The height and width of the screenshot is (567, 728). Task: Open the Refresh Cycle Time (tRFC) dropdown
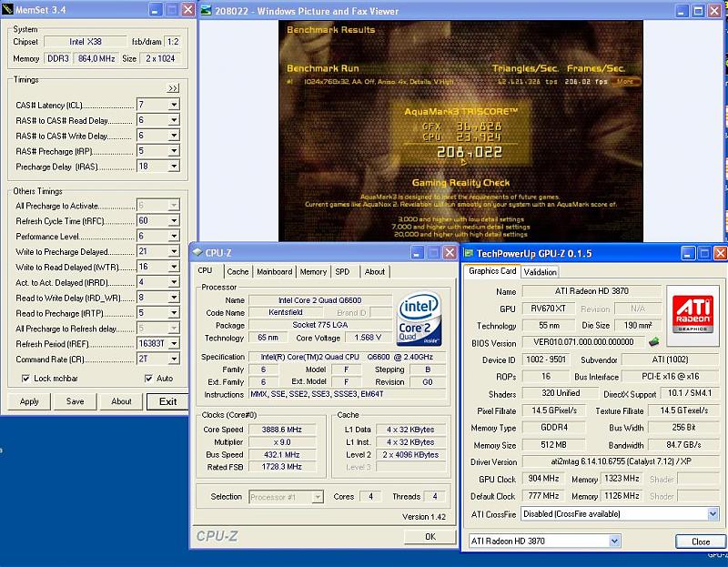(174, 220)
